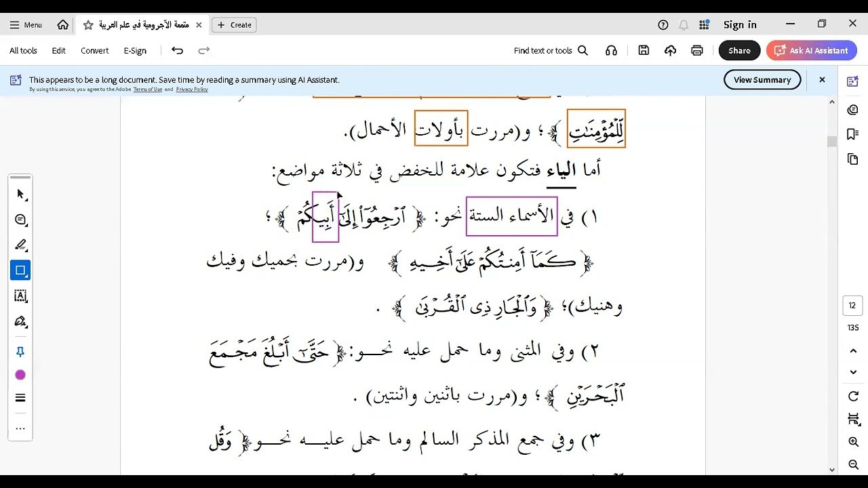Open the apps grid icon
Image resolution: width=868 pixels, height=488 pixels.
tap(704, 24)
